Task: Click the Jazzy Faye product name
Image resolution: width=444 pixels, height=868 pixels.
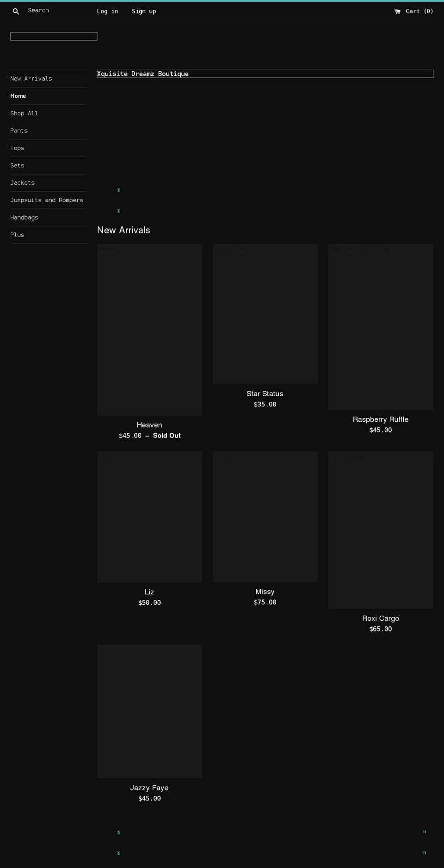Action: click(x=149, y=788)
